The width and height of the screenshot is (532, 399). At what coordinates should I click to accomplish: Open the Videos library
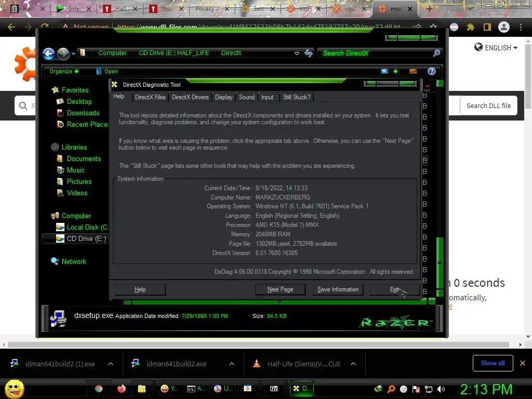point(77,193)
